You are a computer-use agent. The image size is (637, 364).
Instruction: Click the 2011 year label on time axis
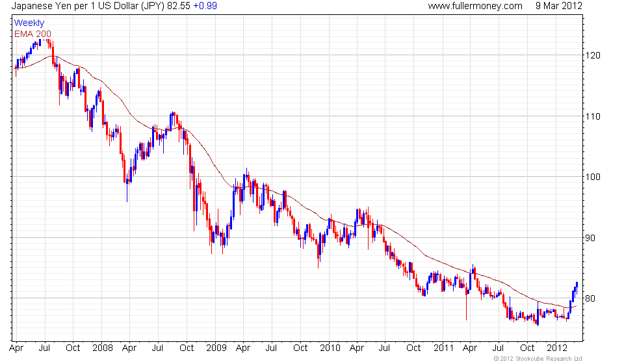443,348
